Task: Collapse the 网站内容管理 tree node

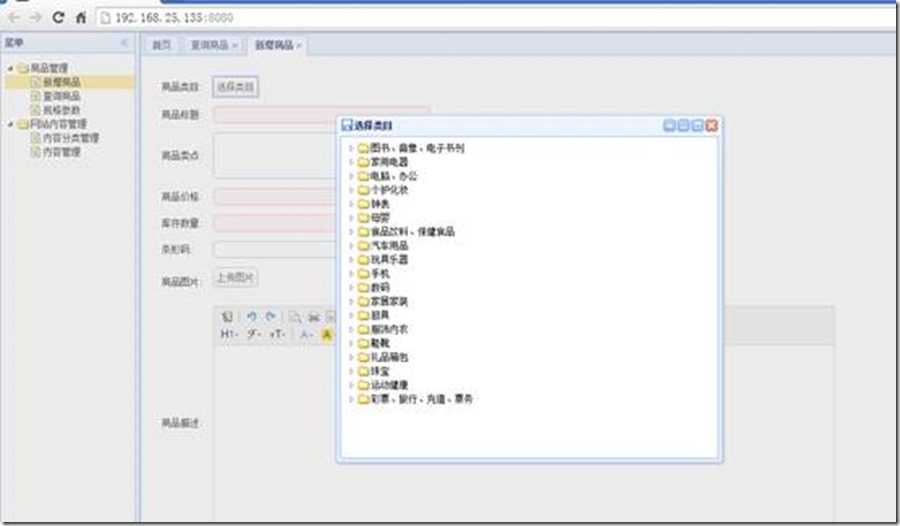Action: click(x=10, y=124)
